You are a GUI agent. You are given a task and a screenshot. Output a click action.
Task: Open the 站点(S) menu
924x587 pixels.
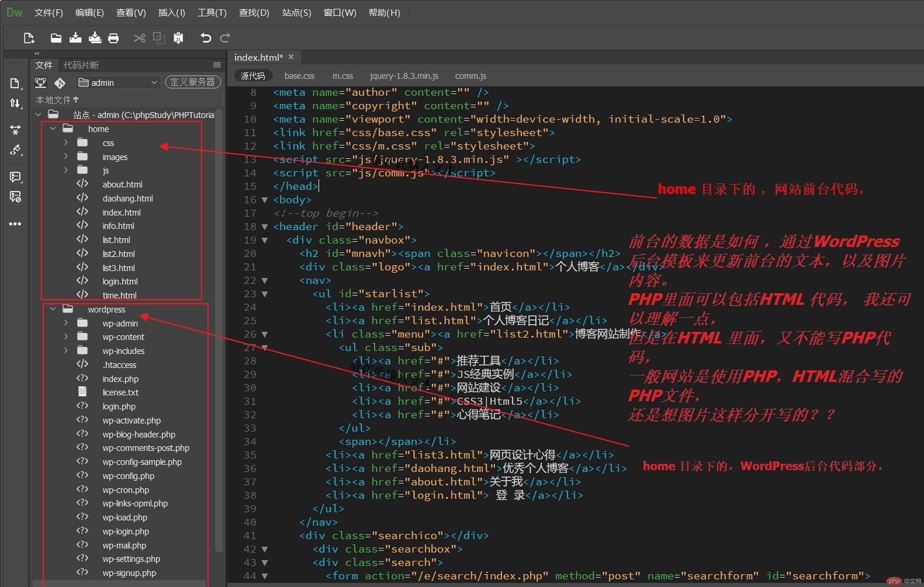pyautogui.click(x=297, y=12)
